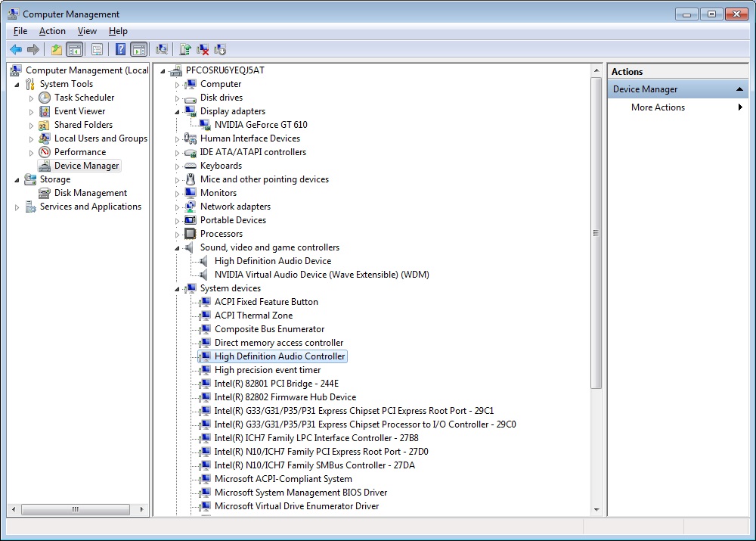Expand the Network adapters category arrow
The image size is (756, 541).
tap(177, 207)
